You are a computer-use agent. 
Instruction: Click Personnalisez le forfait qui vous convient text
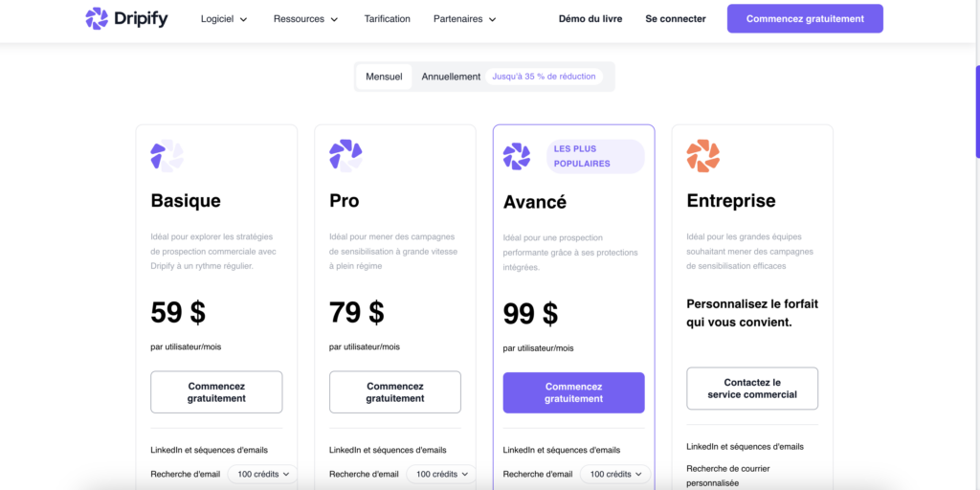pyautogui.click(x=752, y=314)
